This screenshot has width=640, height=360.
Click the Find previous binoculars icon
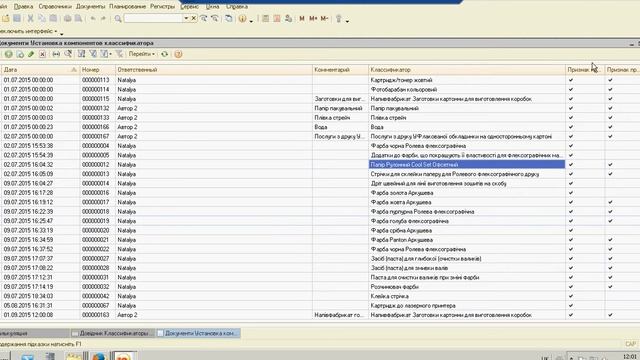[215, 18]
